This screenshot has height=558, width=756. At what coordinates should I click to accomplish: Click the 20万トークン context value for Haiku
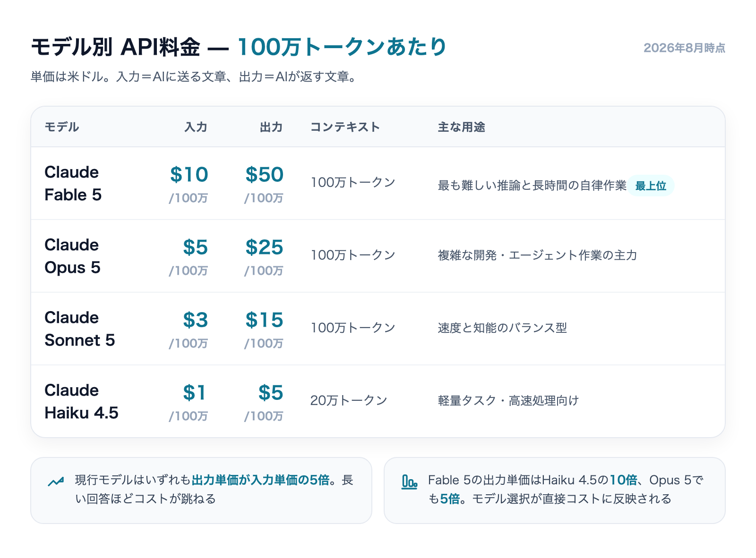(x=349, y=400)
